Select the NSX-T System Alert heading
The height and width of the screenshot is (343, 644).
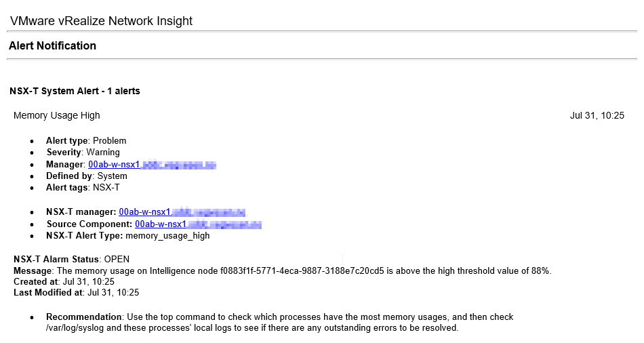(75, 91)
